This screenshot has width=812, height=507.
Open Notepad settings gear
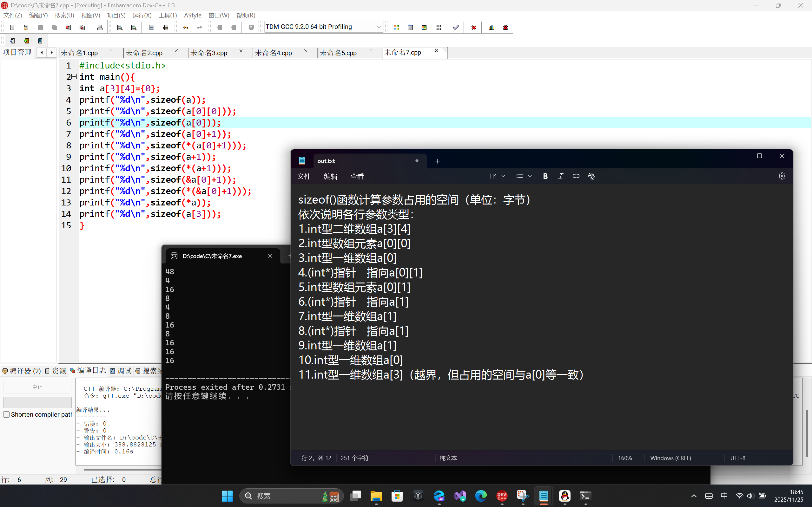(x=782, y=176)
